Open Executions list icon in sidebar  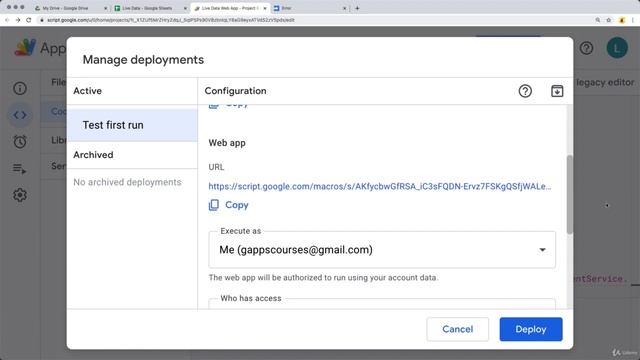[20, 168]
